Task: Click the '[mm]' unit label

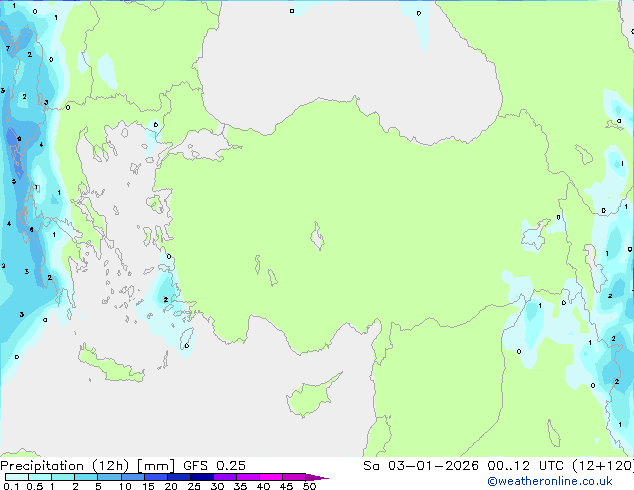Action: [156, 466]
